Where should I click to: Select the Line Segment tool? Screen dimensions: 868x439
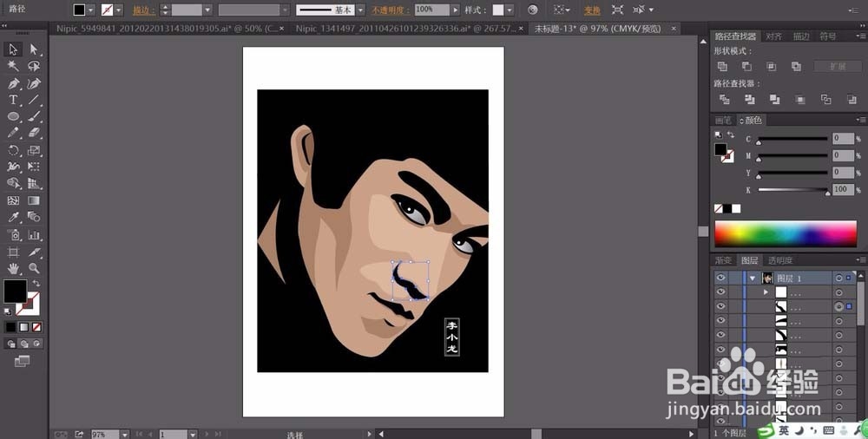coord(34,100)
